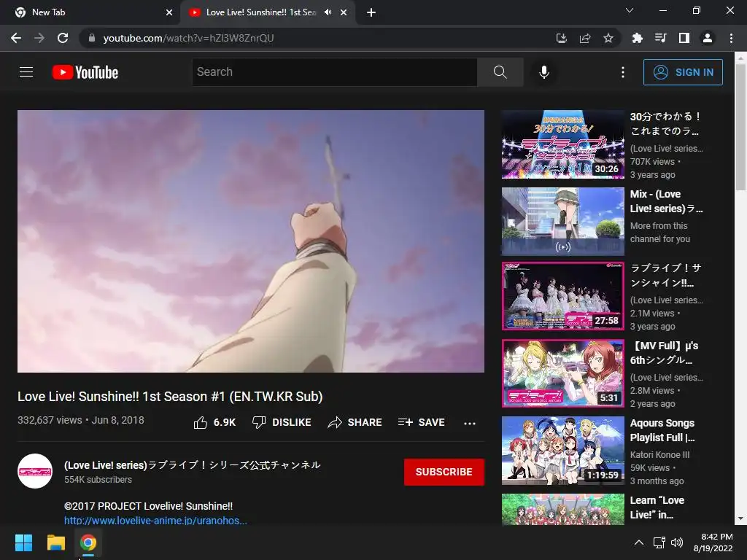This screenshot has width=747, height=560.
Task: Open the 27:58 live concert thumbnail
Action: [562, 296]
